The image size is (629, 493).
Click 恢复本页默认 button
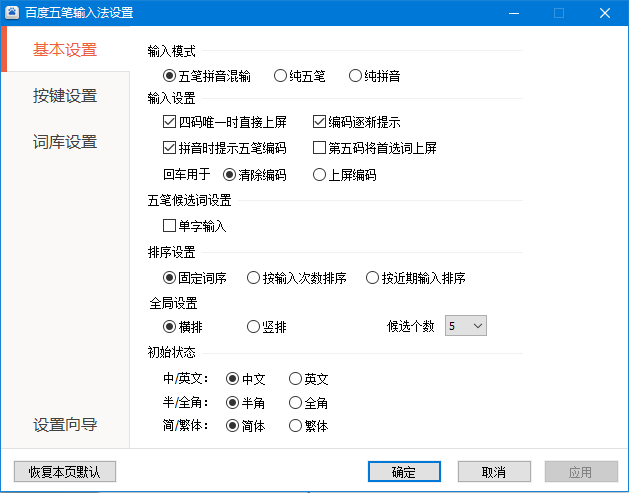click(x=65, y=472)
